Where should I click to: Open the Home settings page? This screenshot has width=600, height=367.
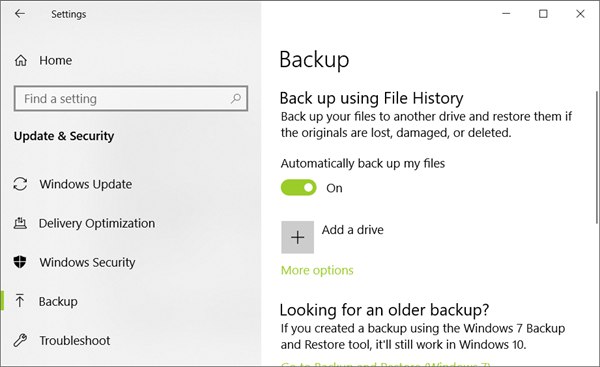[x=55, y=60]
